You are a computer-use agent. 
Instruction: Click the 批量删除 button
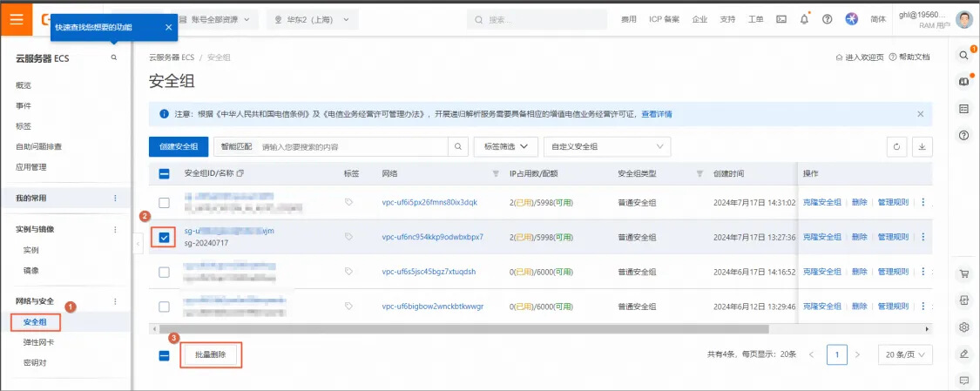tap(210, 355)
